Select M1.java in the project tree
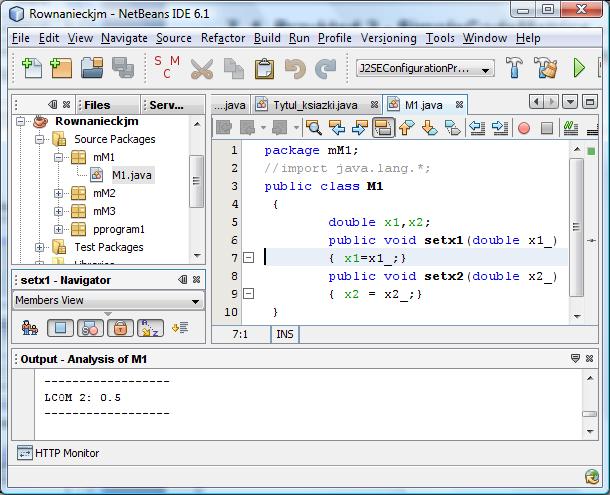610x495 pixels. (x=131, y=175)
